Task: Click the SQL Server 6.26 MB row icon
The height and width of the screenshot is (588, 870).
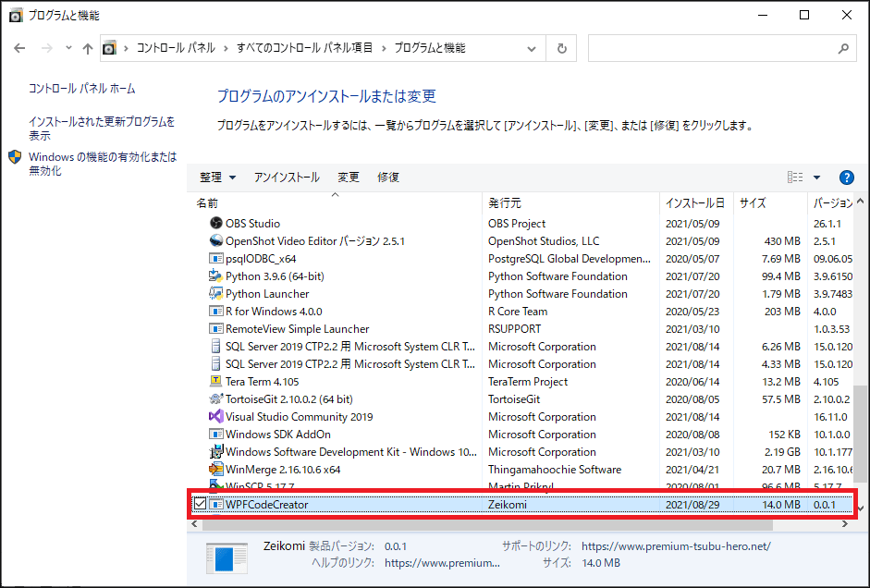Action: tap(215, 346)
